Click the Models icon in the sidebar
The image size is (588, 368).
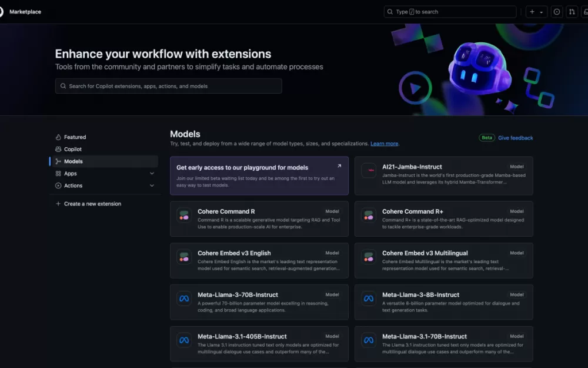[58, 161]
